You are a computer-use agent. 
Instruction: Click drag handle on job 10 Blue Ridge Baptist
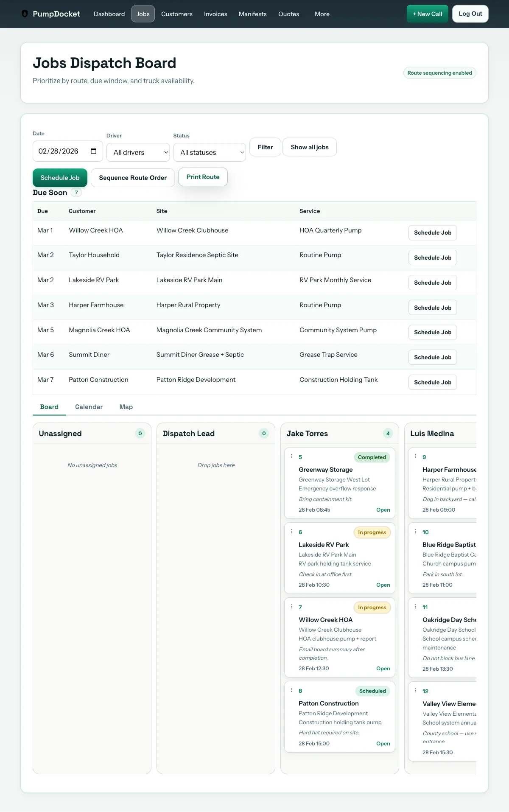pyautogui.click(x=415, y=532)
